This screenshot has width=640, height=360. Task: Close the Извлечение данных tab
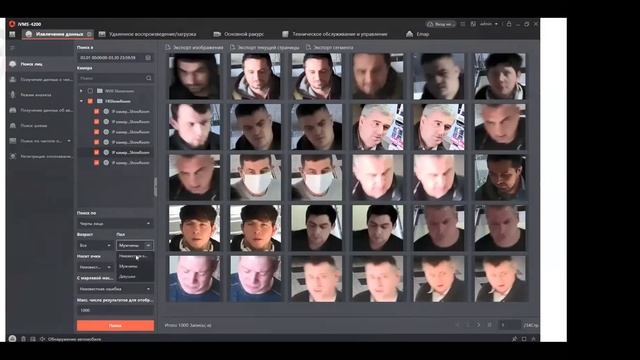pyautogui.click(x=89, y=34)
